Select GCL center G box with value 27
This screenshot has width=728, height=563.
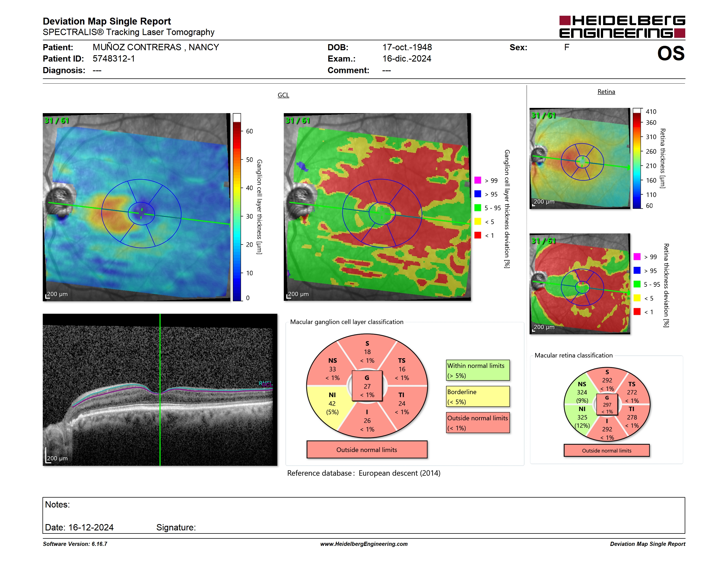367,386
